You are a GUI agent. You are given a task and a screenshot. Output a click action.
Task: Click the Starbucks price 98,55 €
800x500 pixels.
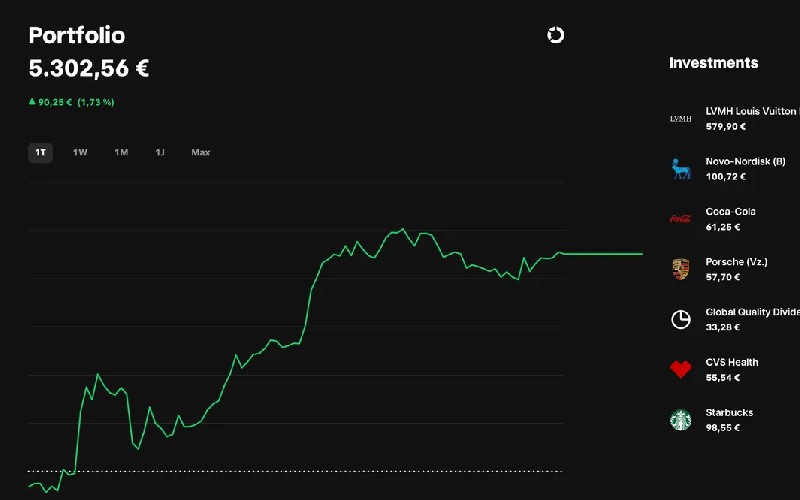coord(722,428)
